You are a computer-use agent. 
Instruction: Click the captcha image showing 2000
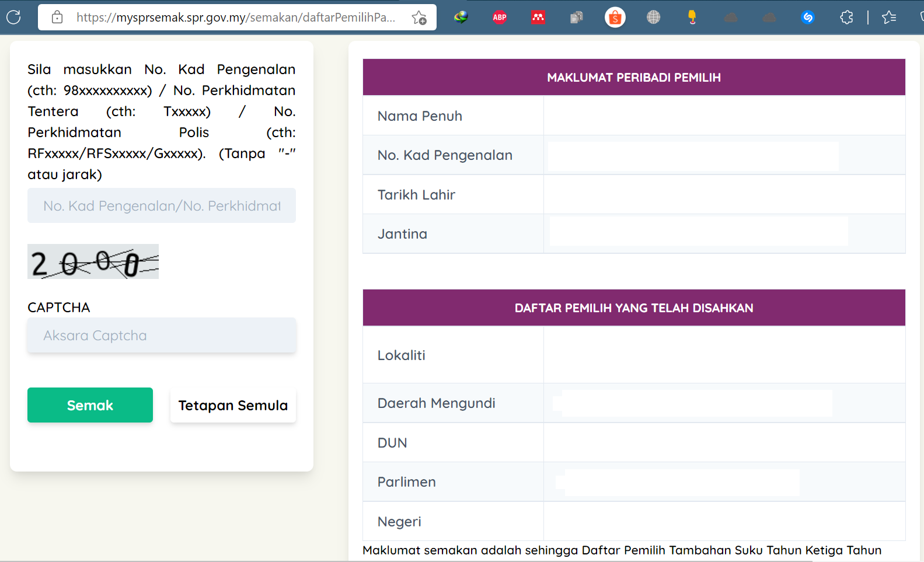click(x=93, y=261)
